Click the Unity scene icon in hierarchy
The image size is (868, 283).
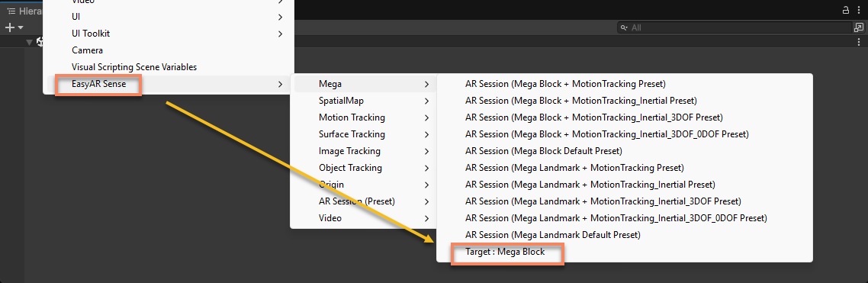click(x=40, y=42)
